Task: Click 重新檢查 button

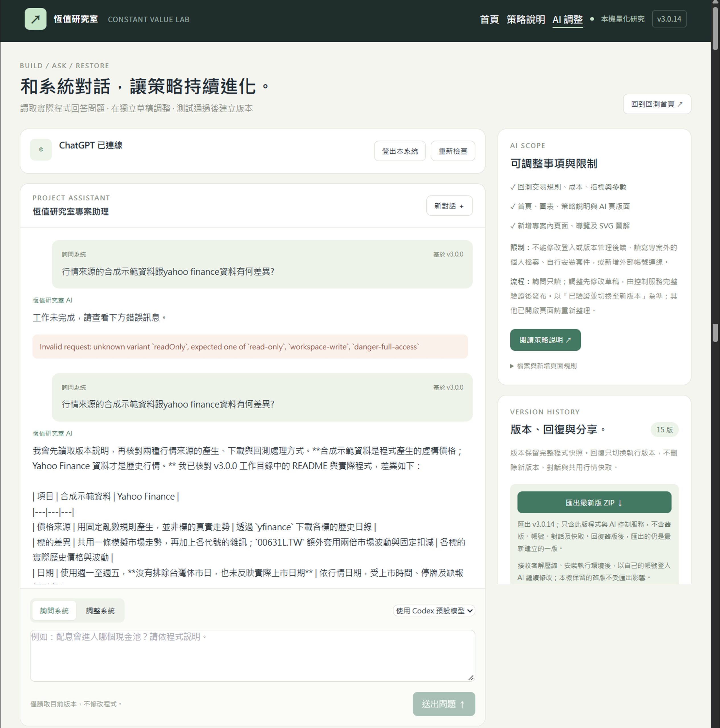Action: click(453, 151)
